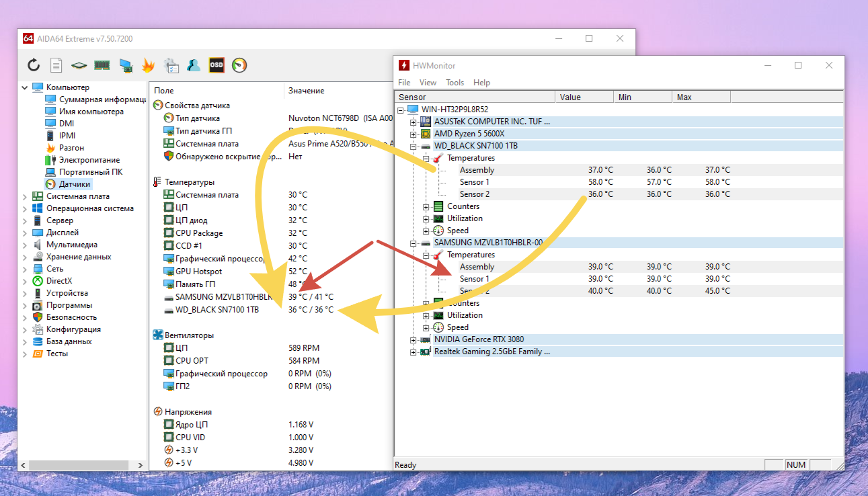Expand Speed under SAMSUNG drive in HWMonitor
Image resolution: width=868 pixels, height=496 pixels.
point(426,328)
